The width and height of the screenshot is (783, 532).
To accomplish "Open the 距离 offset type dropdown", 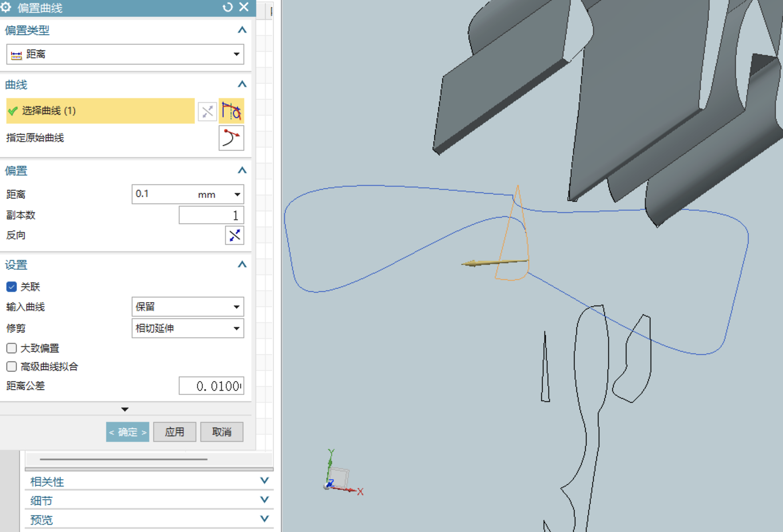I will click(125, 54).
